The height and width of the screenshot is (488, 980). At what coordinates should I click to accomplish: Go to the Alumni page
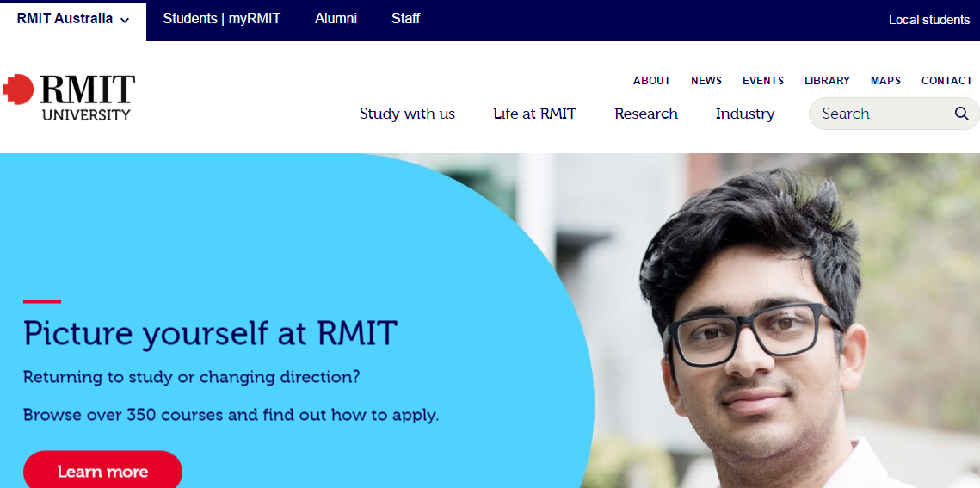tap(336, 19)
